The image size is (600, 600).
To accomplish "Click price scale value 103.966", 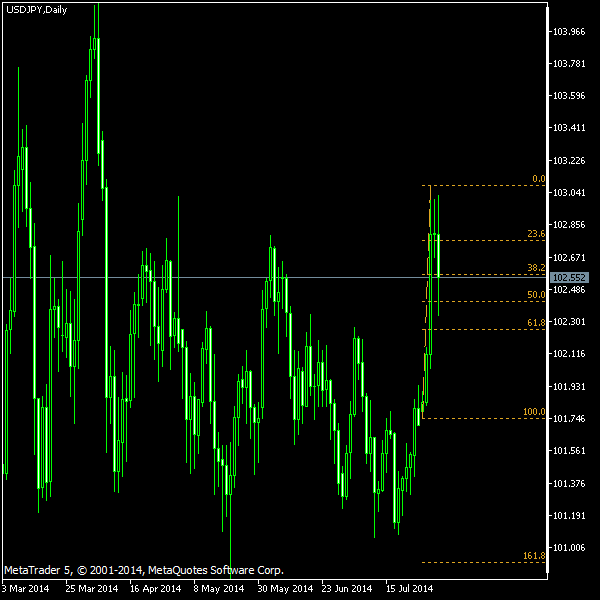I will [x=569, y=31].
